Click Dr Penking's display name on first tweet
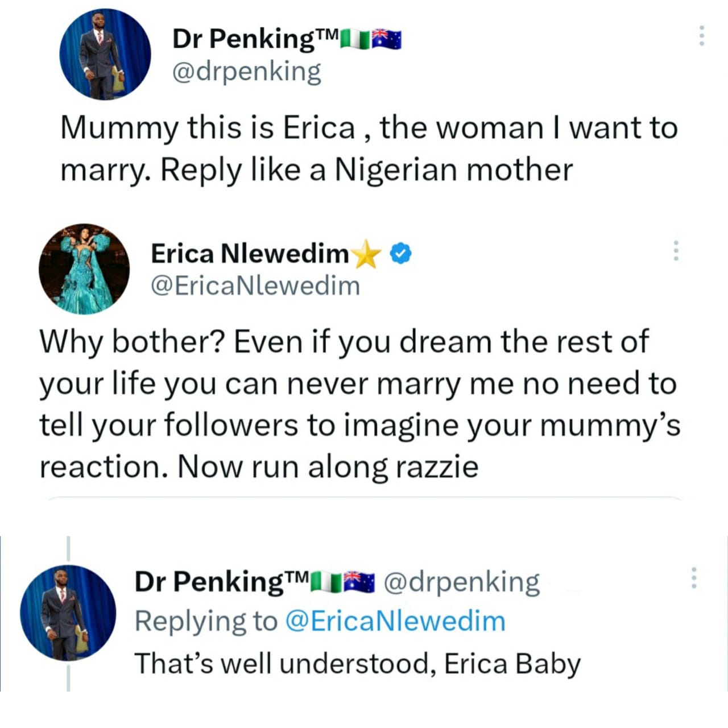 [250, 38]
